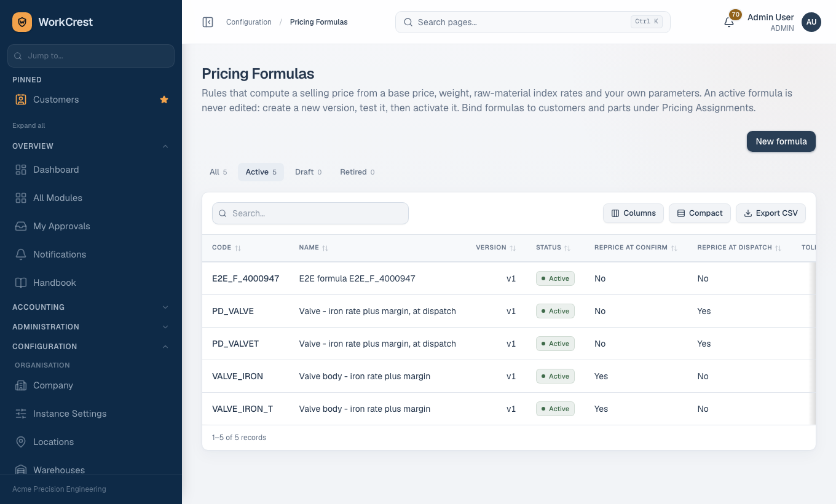Export table as CSV
836x504 pixels.
click(x=771, y=213)
